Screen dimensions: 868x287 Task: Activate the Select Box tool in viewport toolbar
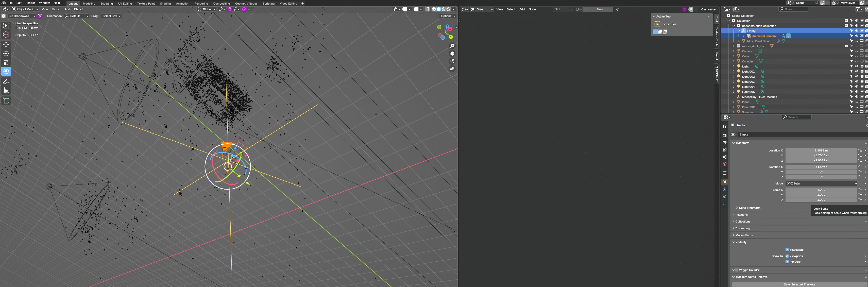[6, 26]
